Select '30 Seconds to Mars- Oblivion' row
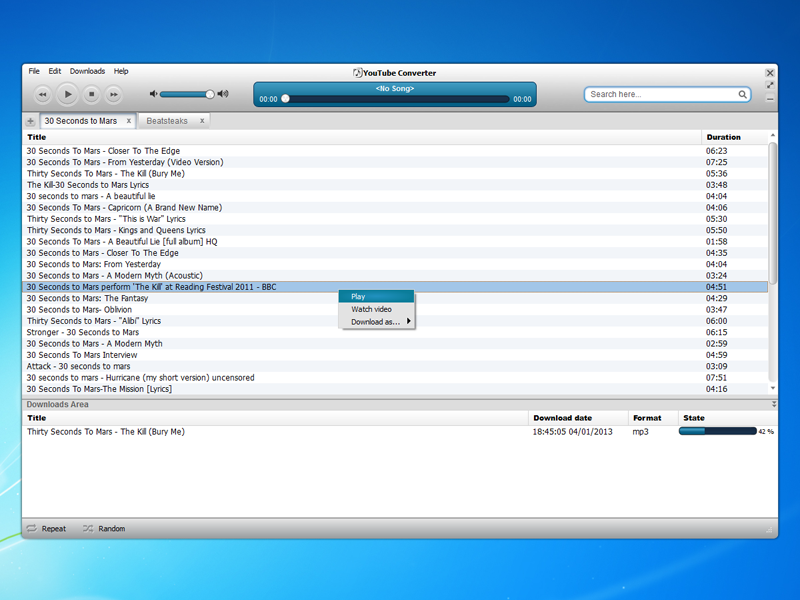The height and width of the screenshot is (600, 800). 395,310
